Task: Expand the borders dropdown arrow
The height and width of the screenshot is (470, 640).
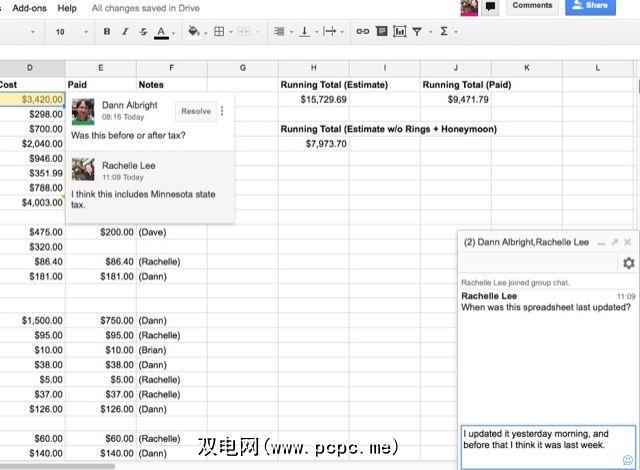Action: 231,32
